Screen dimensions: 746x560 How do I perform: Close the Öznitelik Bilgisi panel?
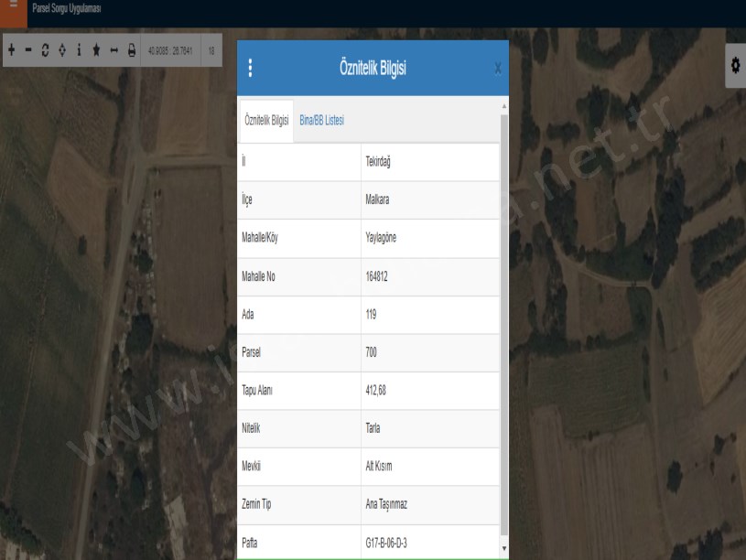[x=497, y=68]
